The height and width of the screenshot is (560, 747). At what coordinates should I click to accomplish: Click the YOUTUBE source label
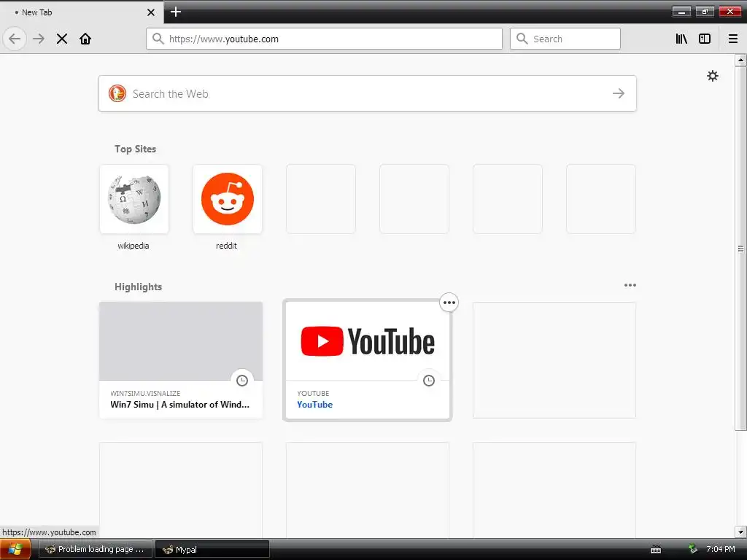tap(313, 393)
